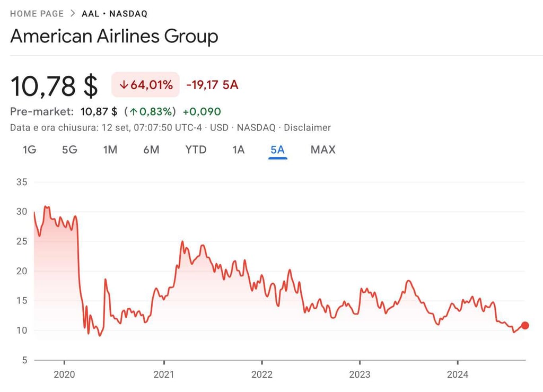Open the YTD performance view
This screenshot has height=392, width=543.
pyautogui.click(x=196, y=150)
